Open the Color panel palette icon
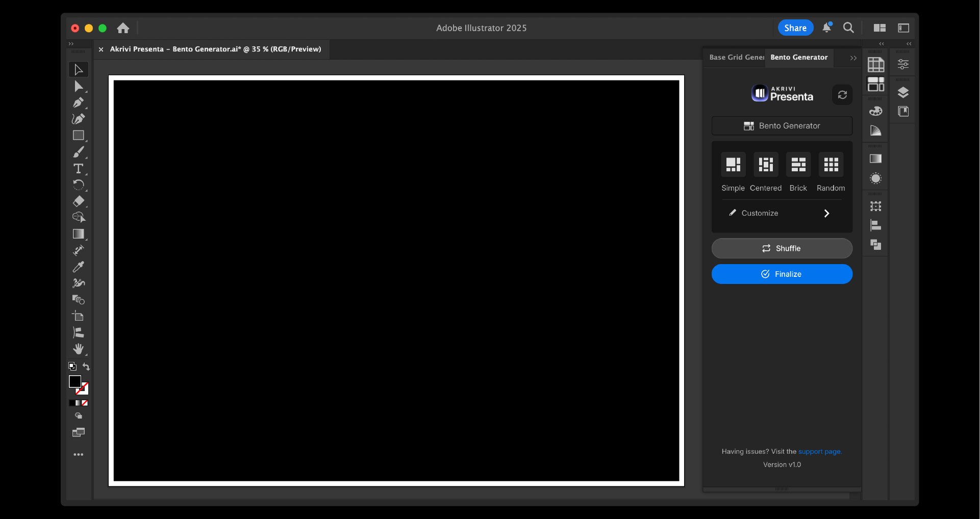The height and width of the screenshot is (519, 980). tap(876, 111)
